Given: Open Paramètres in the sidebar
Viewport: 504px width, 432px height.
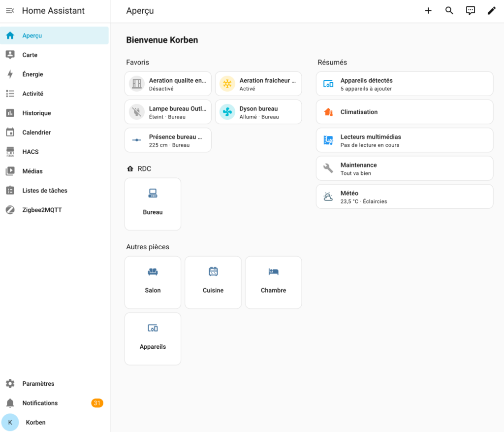Looking at the screenshot, I should [x=54, y=383].
